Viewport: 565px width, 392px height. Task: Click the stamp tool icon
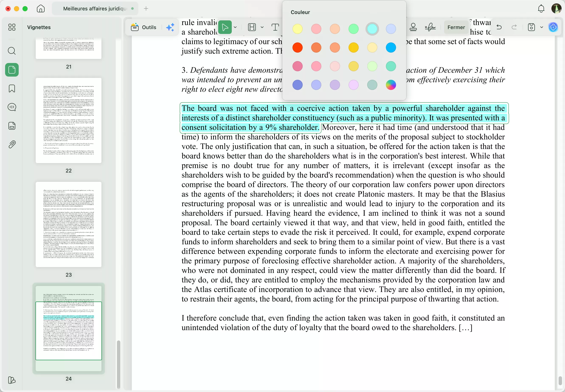point(413,27)
